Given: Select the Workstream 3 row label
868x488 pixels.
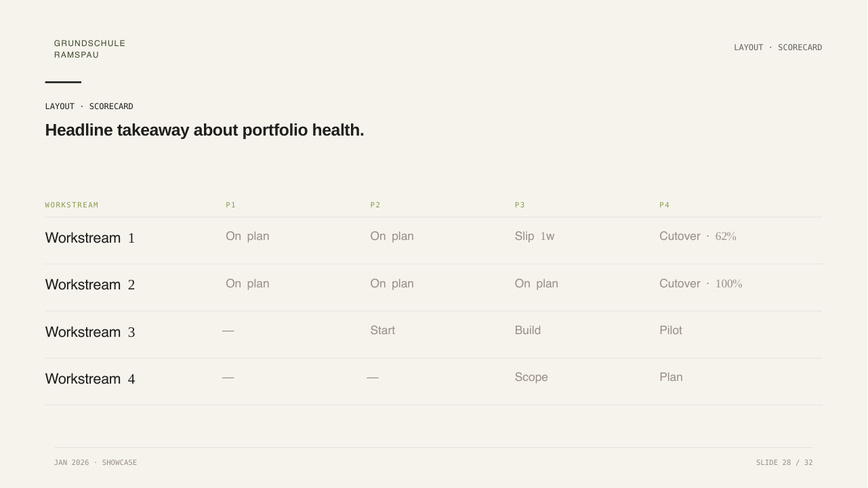Looking at the screenshot, I should tap(90, 332).
